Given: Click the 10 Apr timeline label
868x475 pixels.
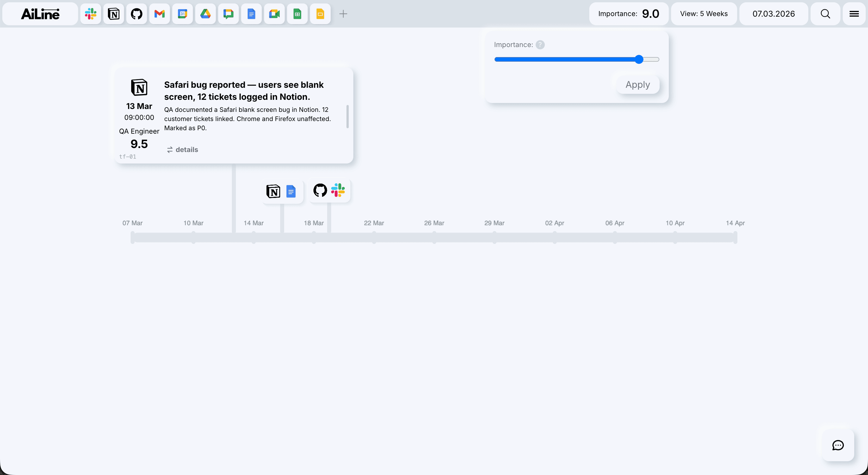Looking at the screenshot, I should coord(675,223).
